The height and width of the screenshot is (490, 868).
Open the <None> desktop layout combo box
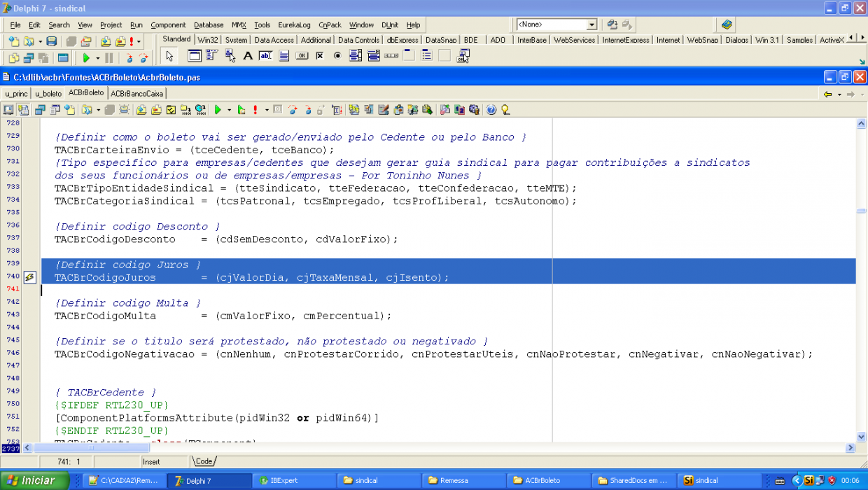(556, 24)
